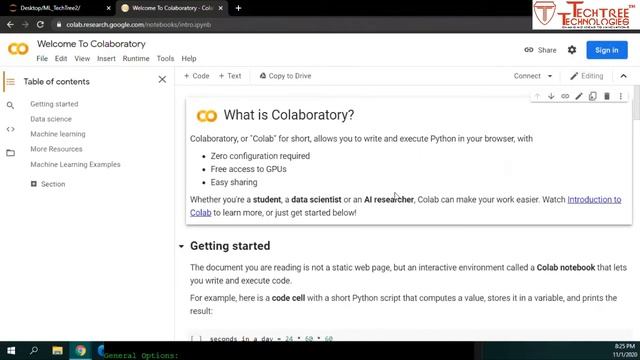Screen dimensions: 640x360
Task: Click the Connect button
Action: pos(527,76)
